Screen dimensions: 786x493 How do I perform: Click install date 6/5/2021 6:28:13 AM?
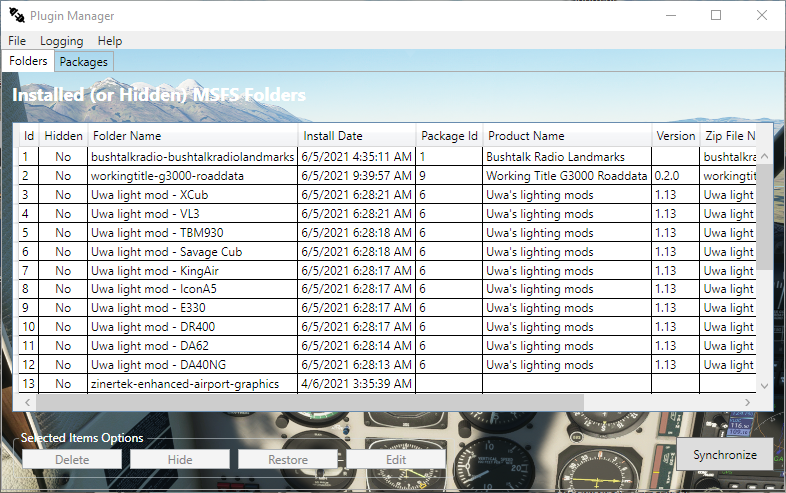pos(356,365)
